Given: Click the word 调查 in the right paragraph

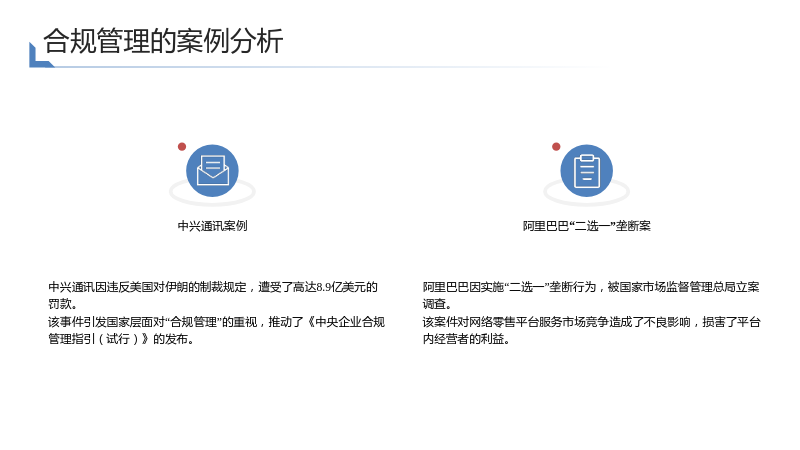Looking at the screenshot, I should click(434, 304).
